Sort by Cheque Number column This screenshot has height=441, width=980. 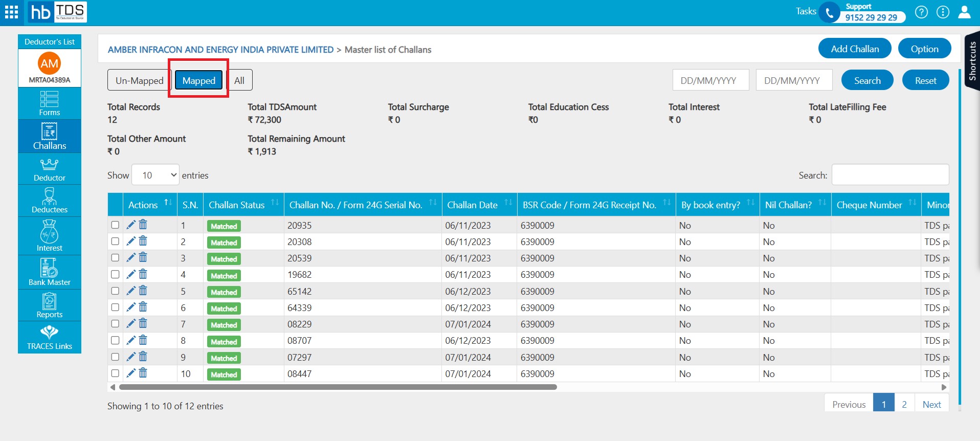tap(876, 205)
